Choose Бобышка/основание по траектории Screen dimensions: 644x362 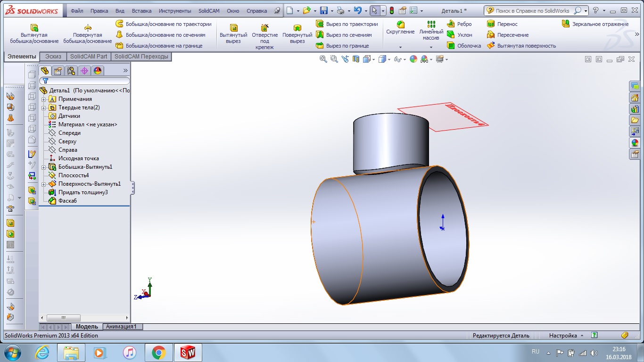tap(163, 24)
